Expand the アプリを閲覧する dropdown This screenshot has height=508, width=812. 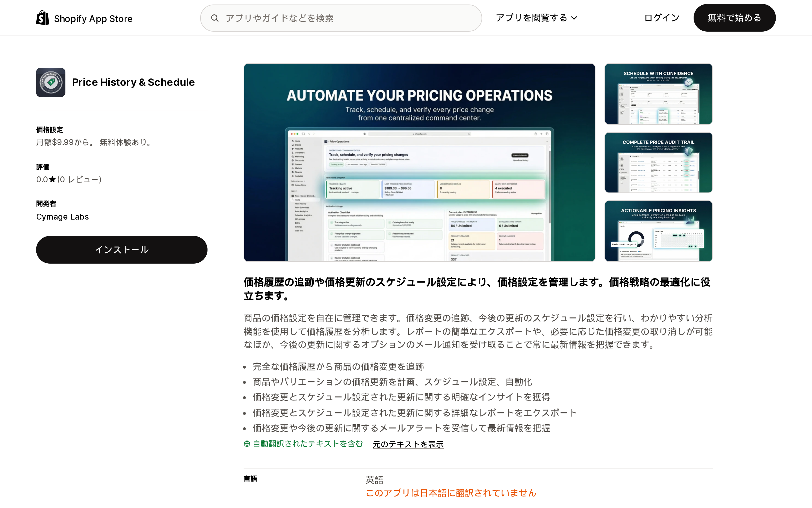click(x=537, y=18)
